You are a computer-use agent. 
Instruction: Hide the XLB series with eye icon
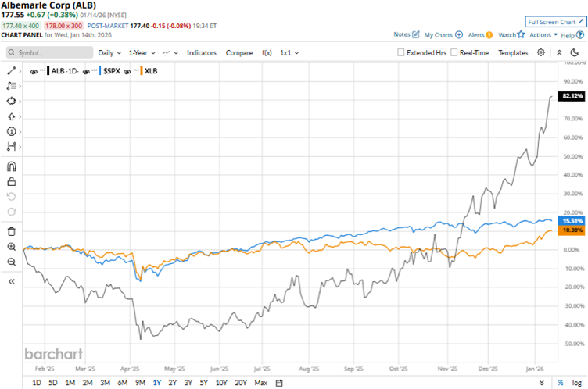click(127, 71)
